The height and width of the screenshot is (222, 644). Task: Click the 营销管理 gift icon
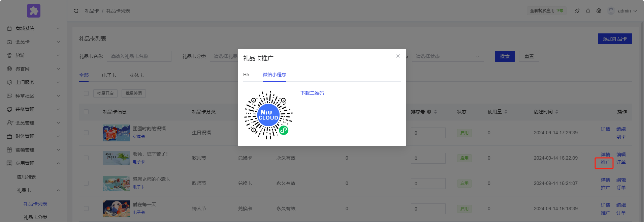(x=9, y=150)
